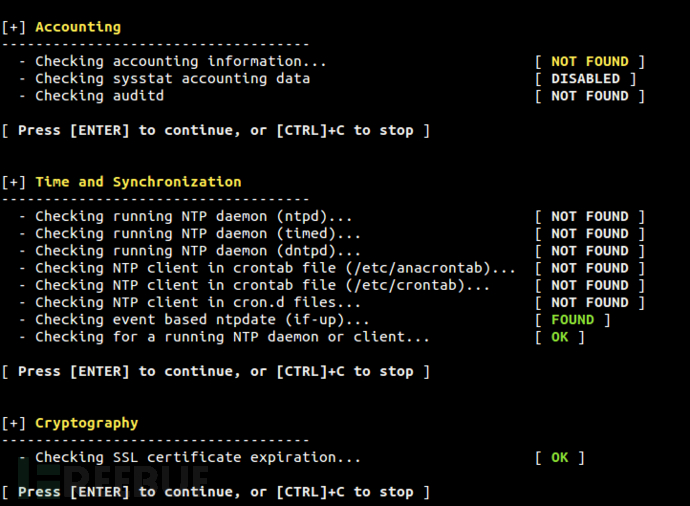Click the Accounting section heading
The width and height of the screenshot is (690, 506).
[77, 27]
